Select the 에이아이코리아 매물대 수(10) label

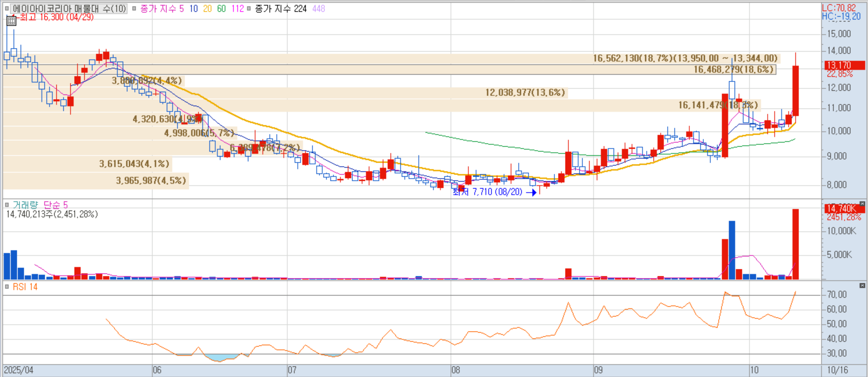[69, 8]
